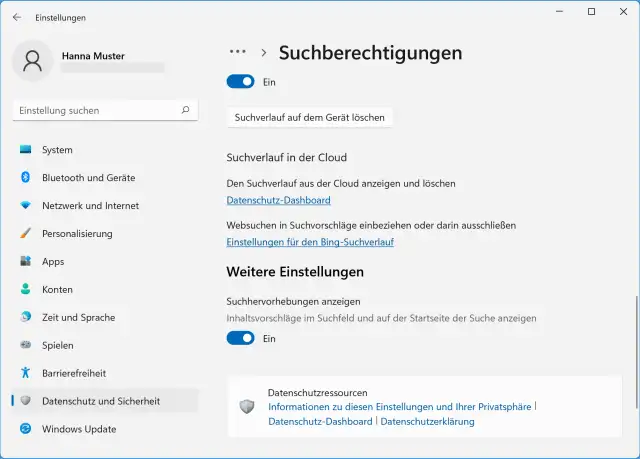The width and height of the screenshot is (640, 459).
Task: Select the Konten person icon
Action: [x=26, y=290]
